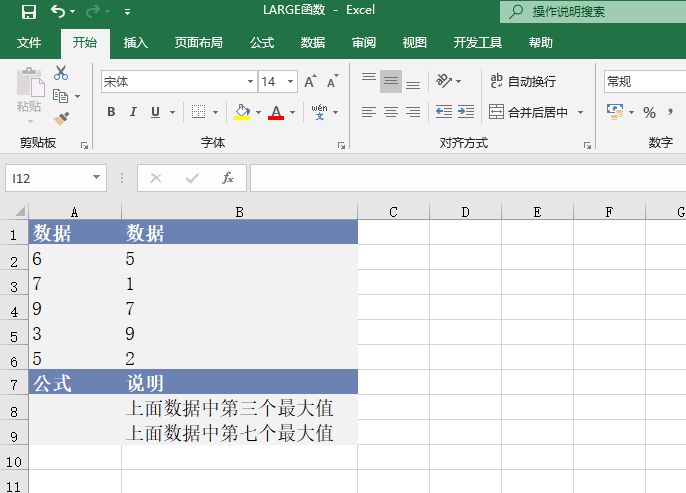Toggle Italic text formatting

(x=134, y=112)
